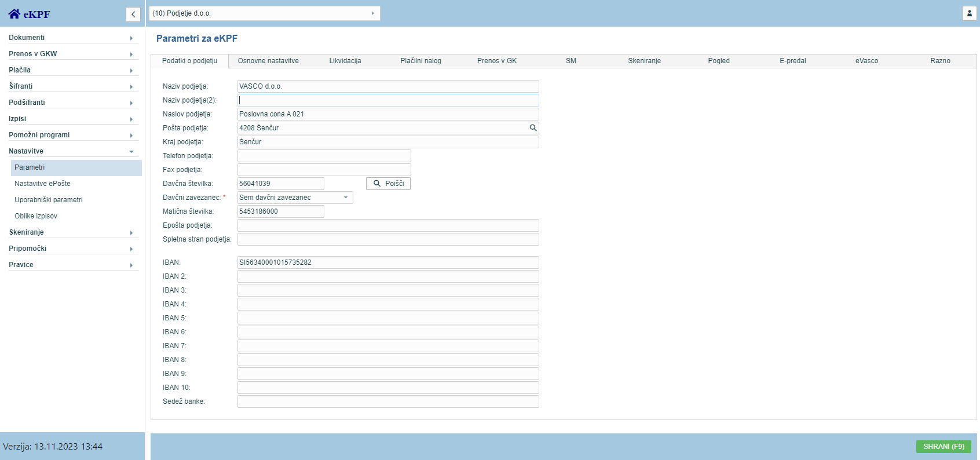Click the IBAN 10 field

(x=388, y=388)
